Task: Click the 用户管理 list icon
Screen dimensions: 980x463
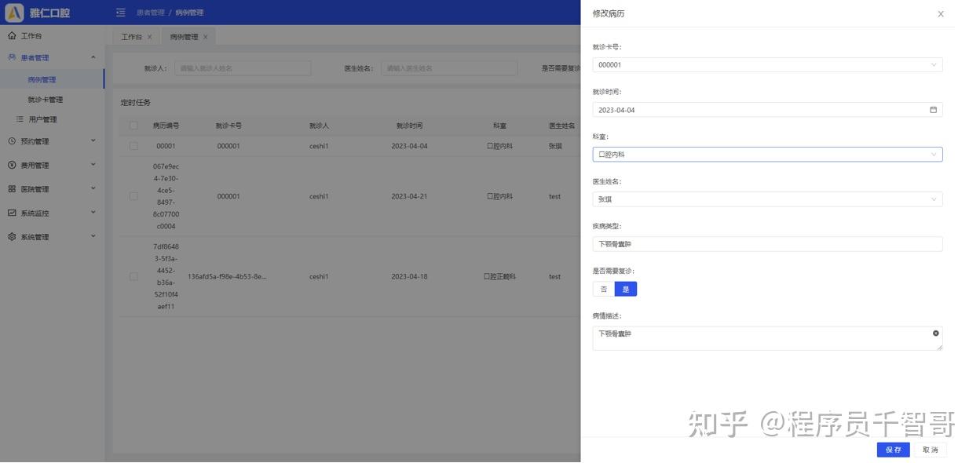Action: click(20, 119)
